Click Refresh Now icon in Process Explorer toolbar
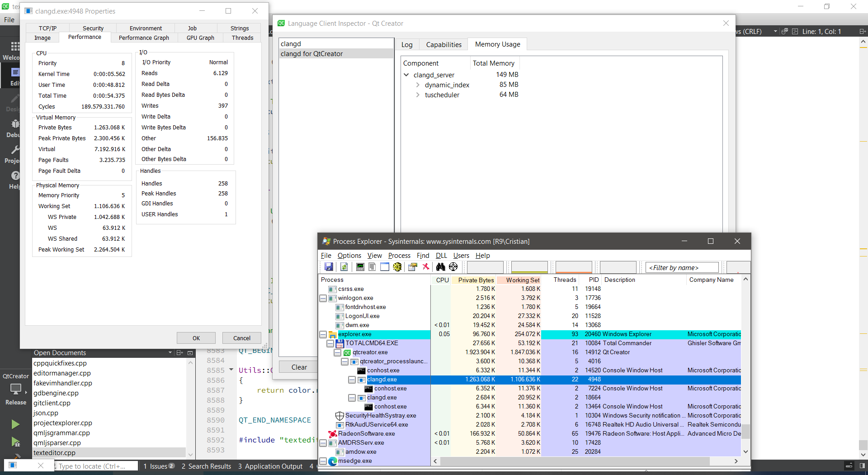868x475 pixels. (x=344, y=267)
